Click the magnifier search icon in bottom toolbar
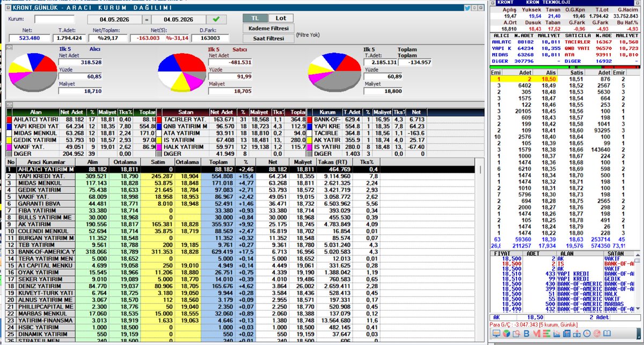 click(516, 334)
